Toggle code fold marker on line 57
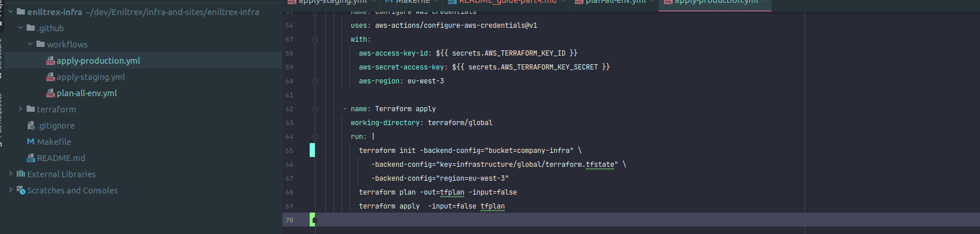This screenshot has width=980, height=234. 315,39
